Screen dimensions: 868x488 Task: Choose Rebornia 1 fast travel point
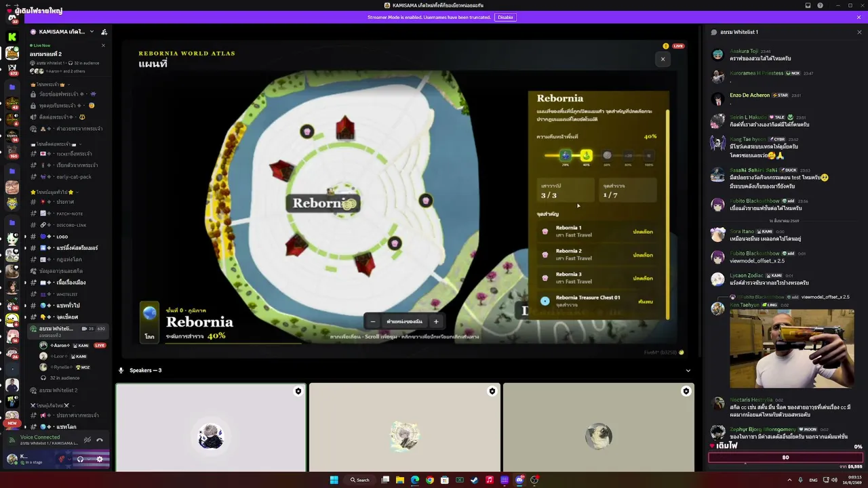coord(597,231)
